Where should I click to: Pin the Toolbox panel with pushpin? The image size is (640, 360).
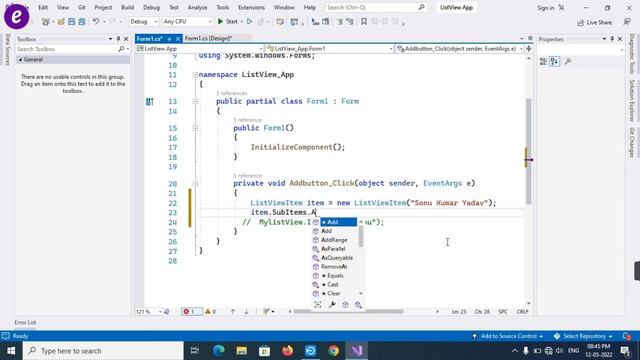[x=118, y=39]
